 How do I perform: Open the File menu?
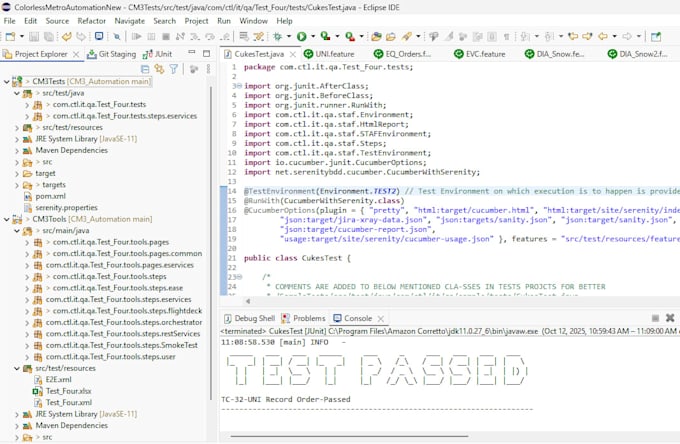9,21
